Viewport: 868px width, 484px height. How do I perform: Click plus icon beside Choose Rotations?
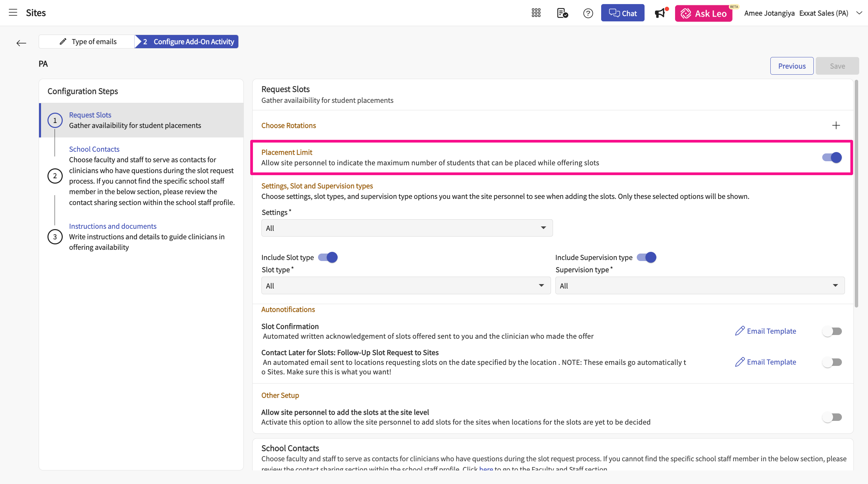point(836,126)
